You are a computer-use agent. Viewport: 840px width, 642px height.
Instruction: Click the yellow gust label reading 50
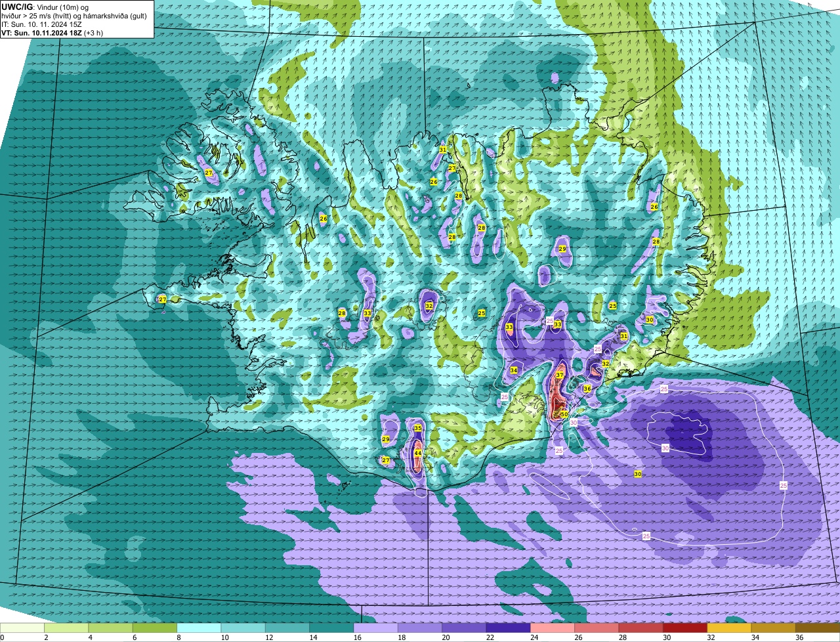coord(564,415)
